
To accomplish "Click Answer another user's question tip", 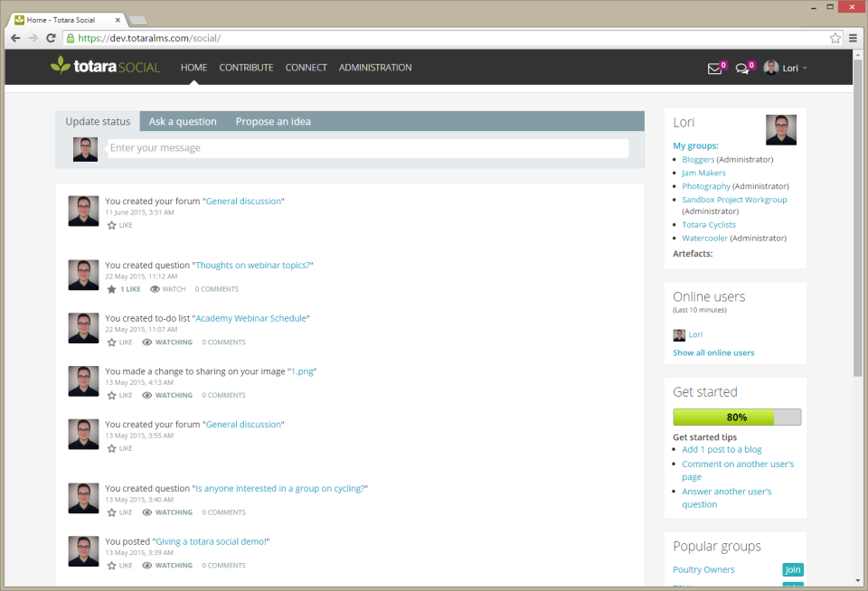I will [x=726, y=498].
